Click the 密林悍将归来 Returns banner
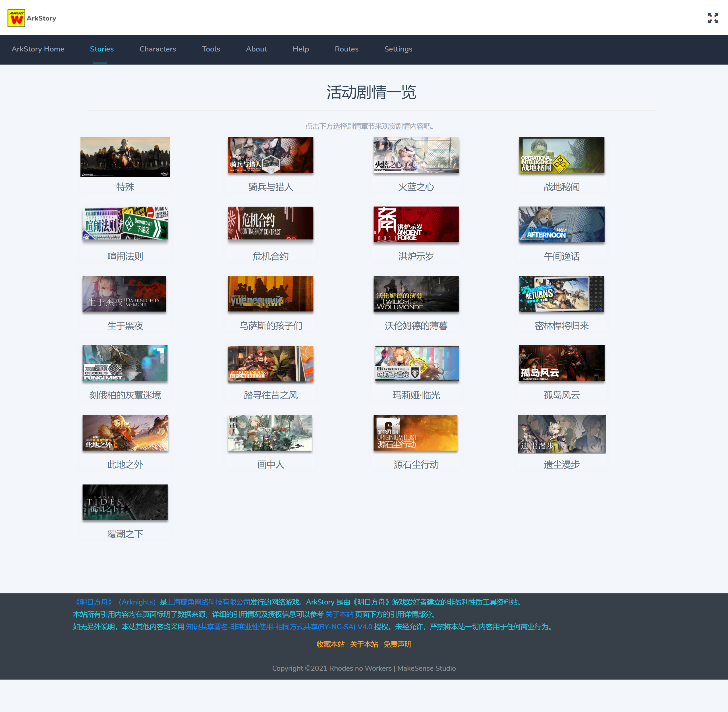 coord(561,294)
